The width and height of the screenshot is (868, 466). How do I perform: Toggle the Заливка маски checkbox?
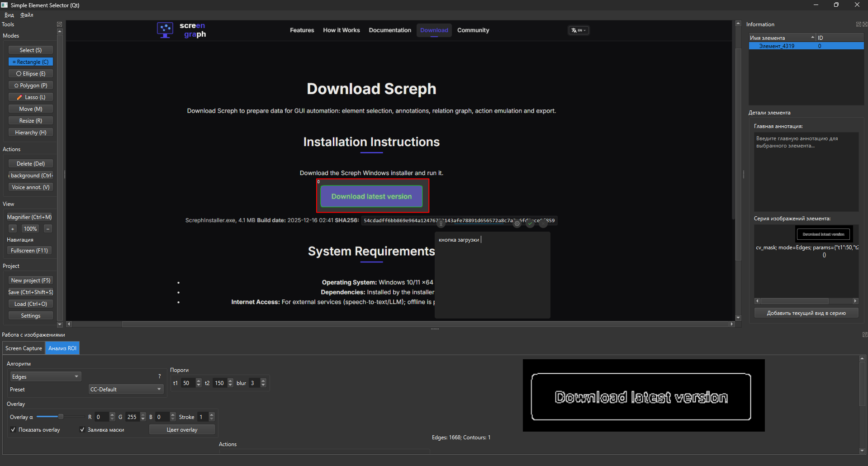pos(82,429)
